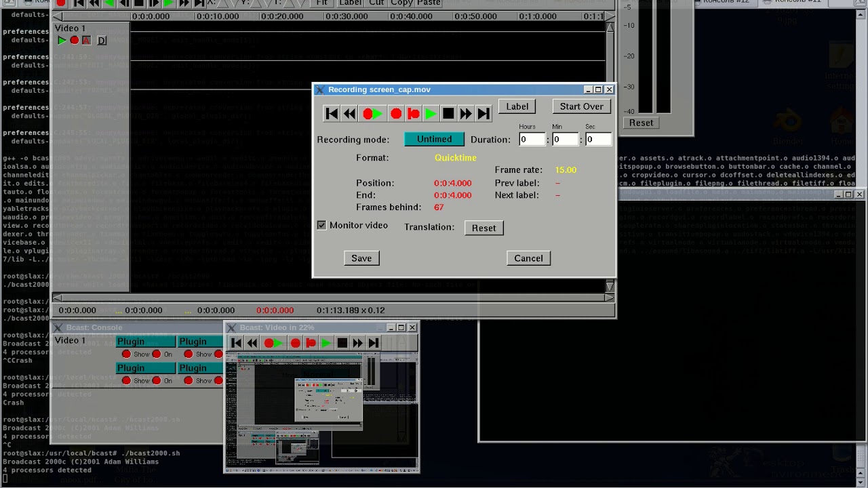Open second Plugin selector in Console top row

(x=200, y=342)
